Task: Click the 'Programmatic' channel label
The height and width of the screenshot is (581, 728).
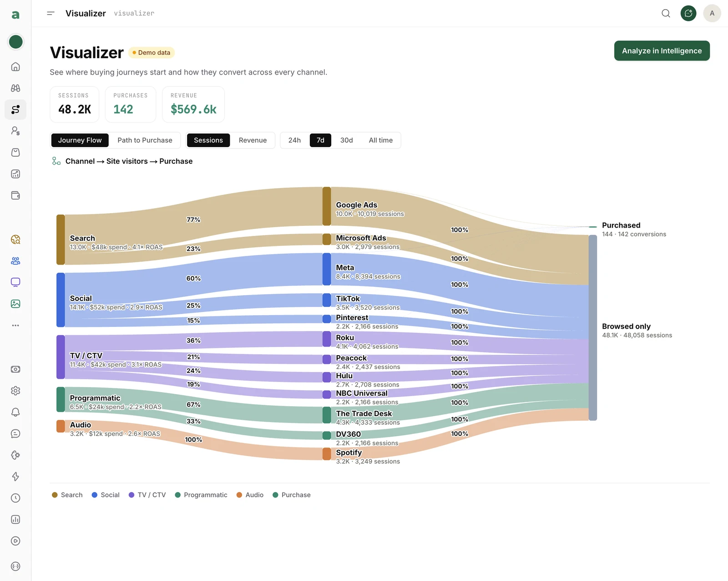Action: click(x=95, y=398)
